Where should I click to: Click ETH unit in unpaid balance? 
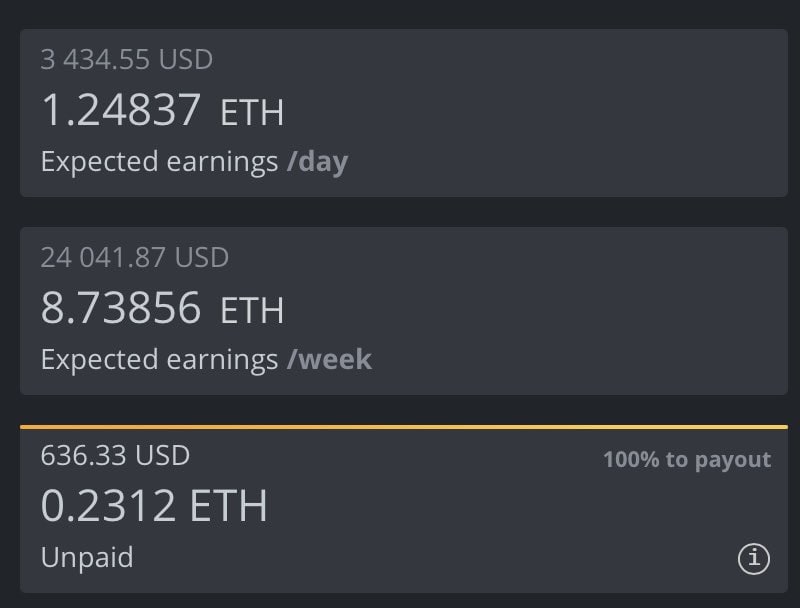click(228, 505)
